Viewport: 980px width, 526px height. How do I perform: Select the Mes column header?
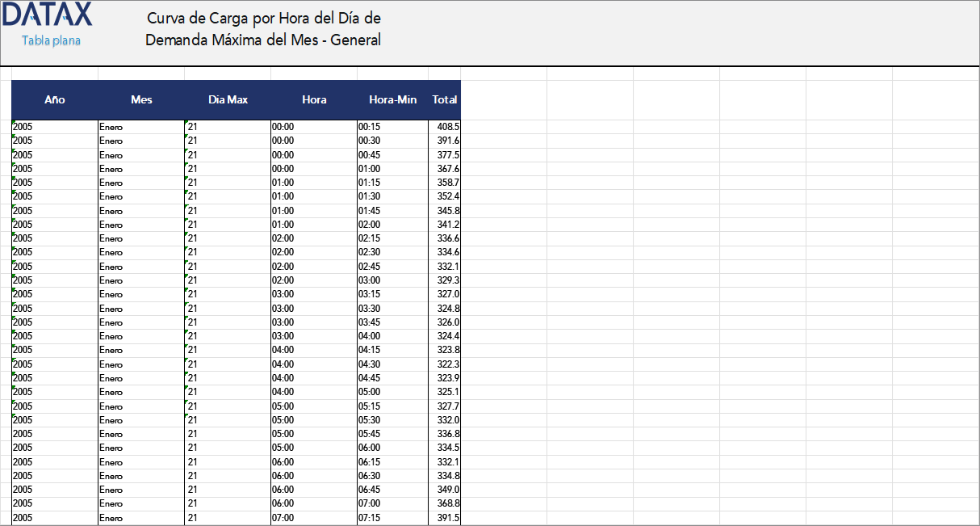point(140,100)
